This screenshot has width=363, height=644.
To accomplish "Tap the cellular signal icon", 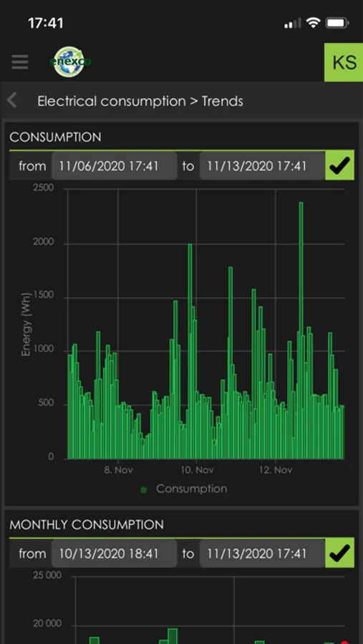I will [293, 24].
